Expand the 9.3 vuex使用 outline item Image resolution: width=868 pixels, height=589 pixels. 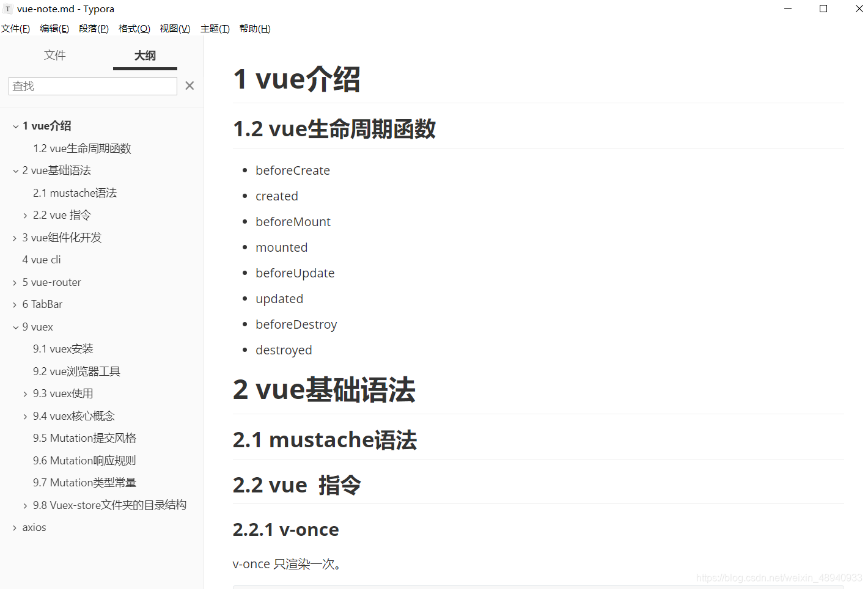(25, 394)
